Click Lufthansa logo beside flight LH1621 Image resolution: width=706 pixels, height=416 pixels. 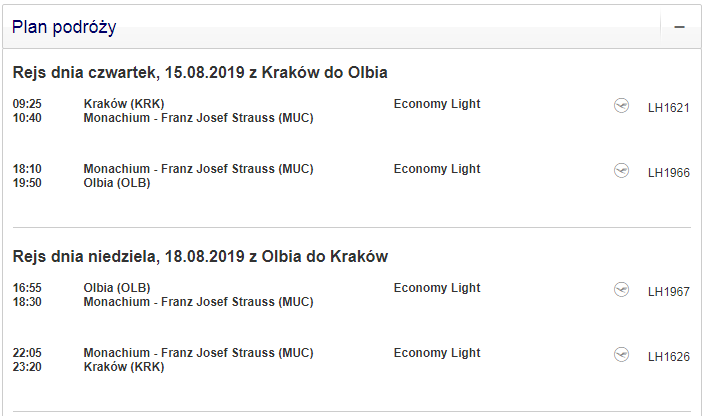621,105
